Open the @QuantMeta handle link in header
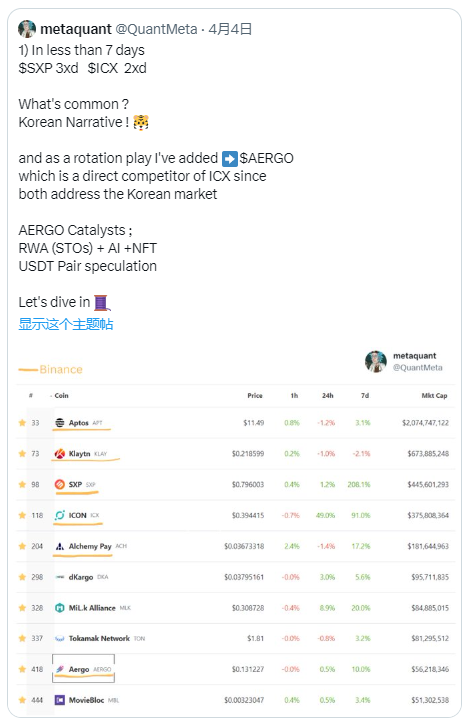This screenshot has width=467, height=722. click(x=156, y=29)
